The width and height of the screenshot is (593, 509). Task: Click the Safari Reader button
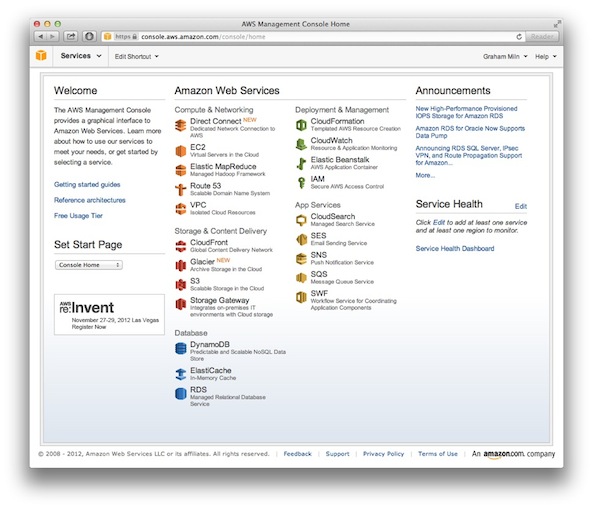coord(542,37)
